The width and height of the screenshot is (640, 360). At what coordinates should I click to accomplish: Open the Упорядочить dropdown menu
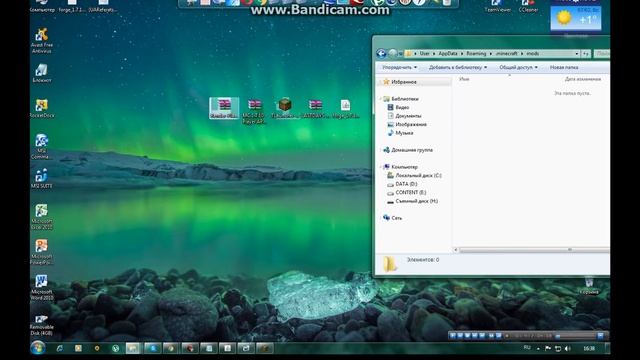[x=399, y=67]
